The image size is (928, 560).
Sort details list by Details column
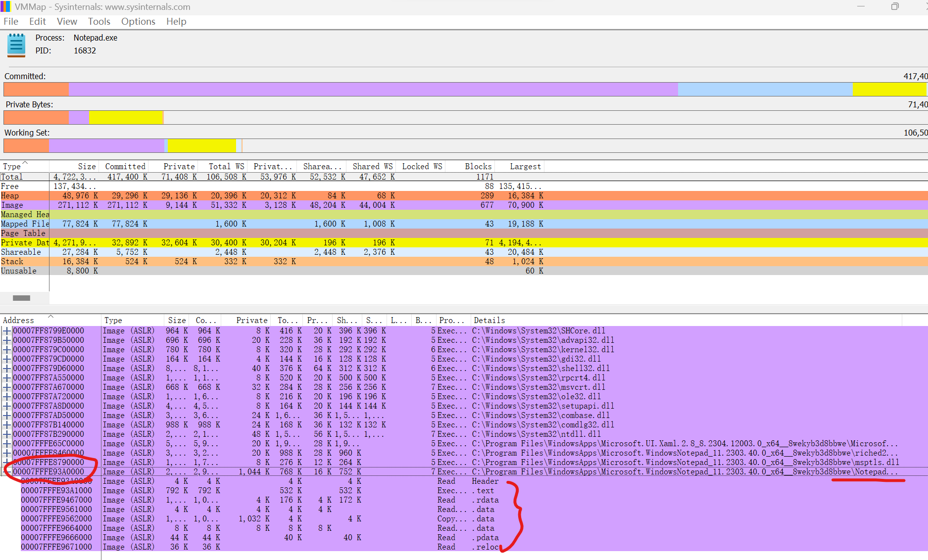click(x=687, y=320)
